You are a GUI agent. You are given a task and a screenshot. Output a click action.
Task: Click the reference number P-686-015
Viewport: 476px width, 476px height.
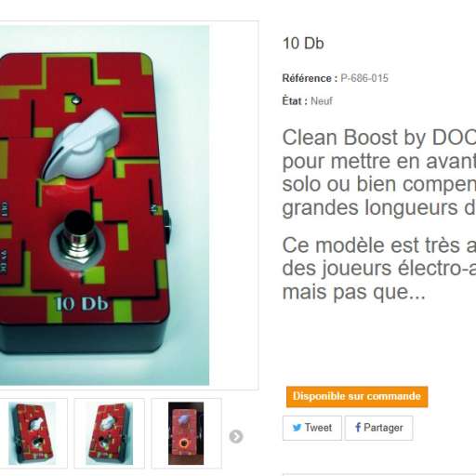(364, 78)
